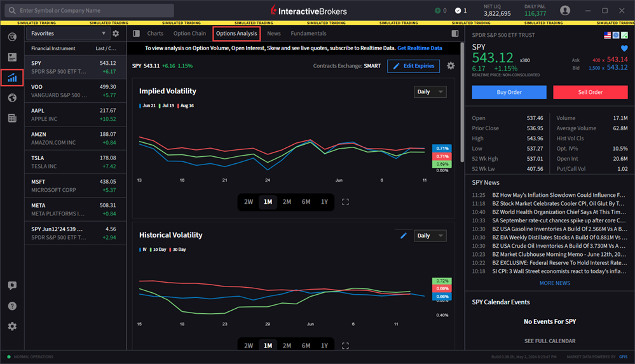Select 1M range on Implied Volatility chart
The width and height of the screenshot is (635, 364).
pyautogui.click(x=268, y=202)
